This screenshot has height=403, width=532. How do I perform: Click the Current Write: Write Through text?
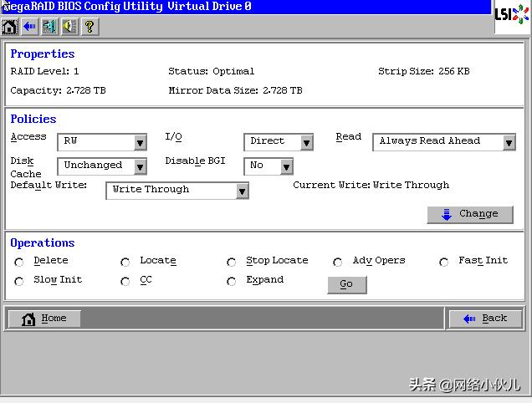(x=371, y=186)
